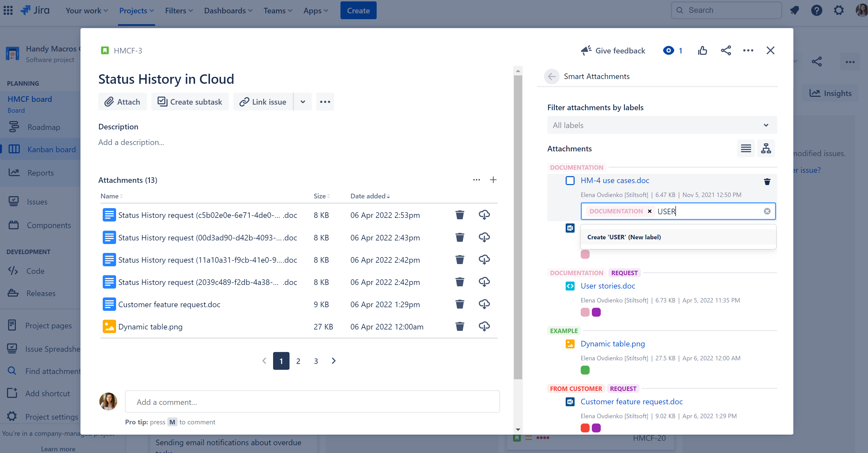Click the Attach button
868x453 pixels.
123,102
